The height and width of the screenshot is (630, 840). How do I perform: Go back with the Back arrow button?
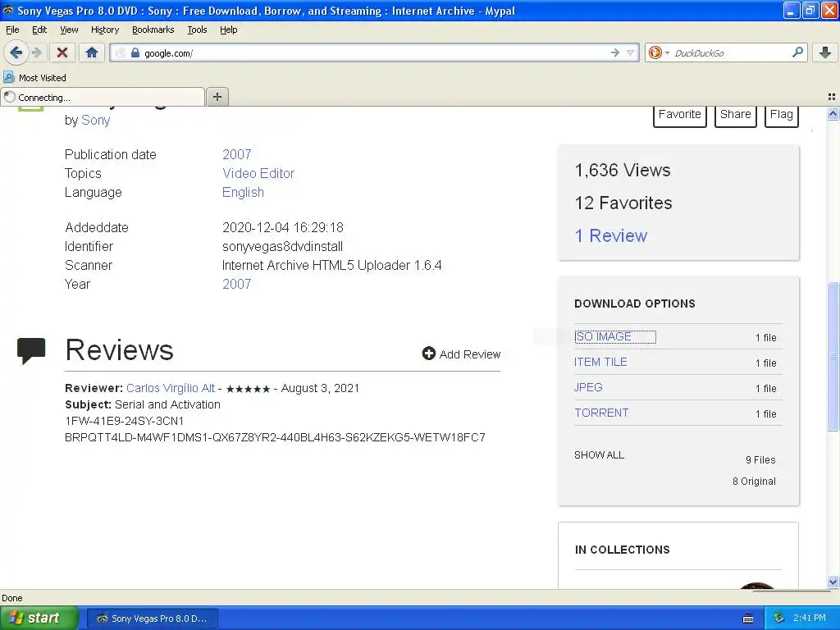[16, 52]
